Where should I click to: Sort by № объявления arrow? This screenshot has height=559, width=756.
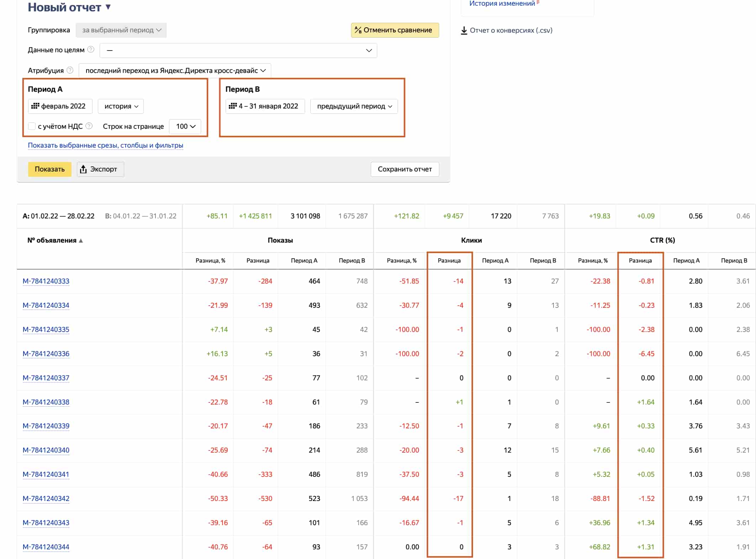click(81, 241)
